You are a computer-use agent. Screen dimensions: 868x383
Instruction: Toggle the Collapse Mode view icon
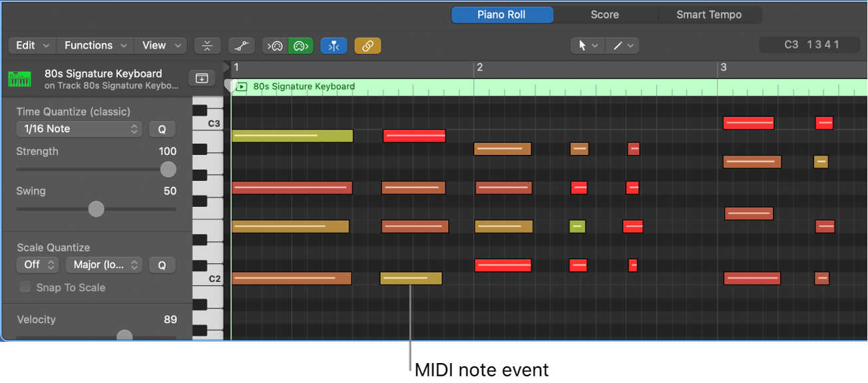point(207,45)
